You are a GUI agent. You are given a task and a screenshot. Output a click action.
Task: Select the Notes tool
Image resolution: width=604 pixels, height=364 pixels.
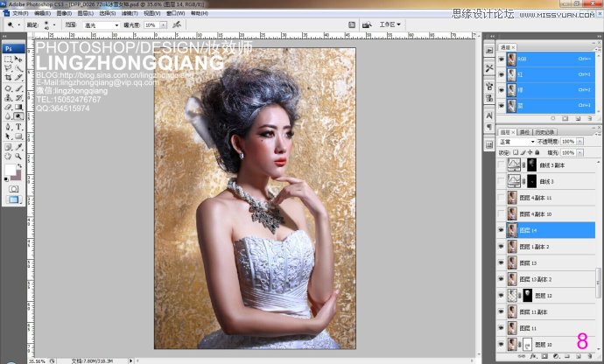(x=8, y=147)
